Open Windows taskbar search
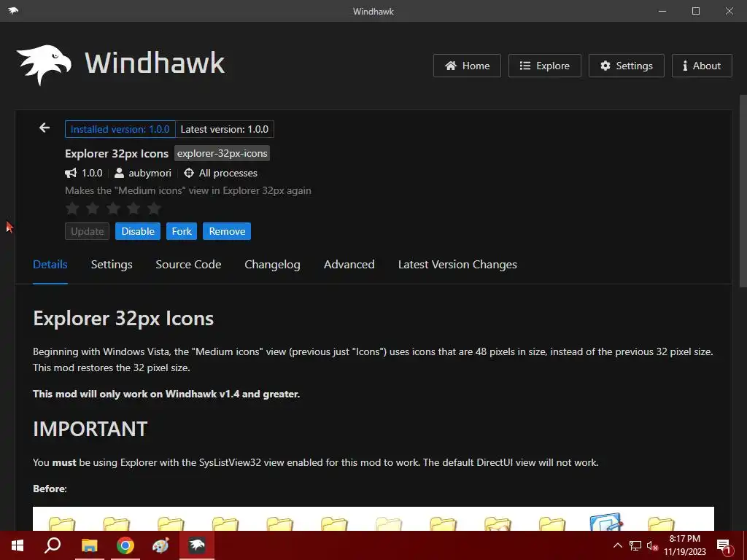747x560 pixels. pos(53,545)
